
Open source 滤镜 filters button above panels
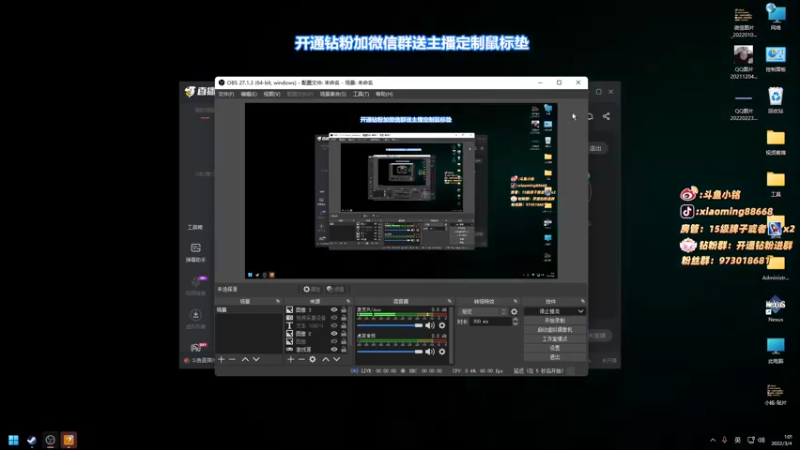(x=335, y=289)
